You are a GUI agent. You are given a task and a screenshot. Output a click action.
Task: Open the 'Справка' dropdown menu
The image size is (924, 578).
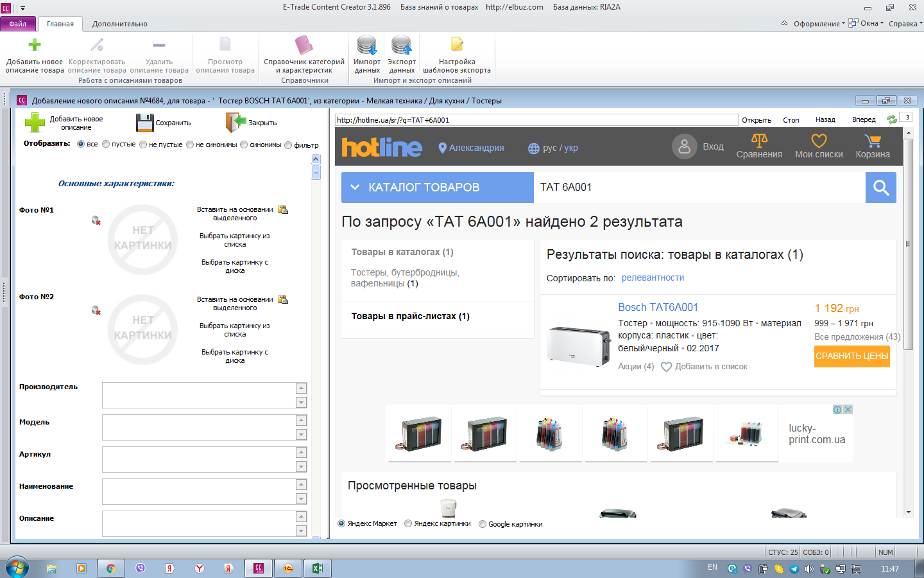click(x=905, y=24)
